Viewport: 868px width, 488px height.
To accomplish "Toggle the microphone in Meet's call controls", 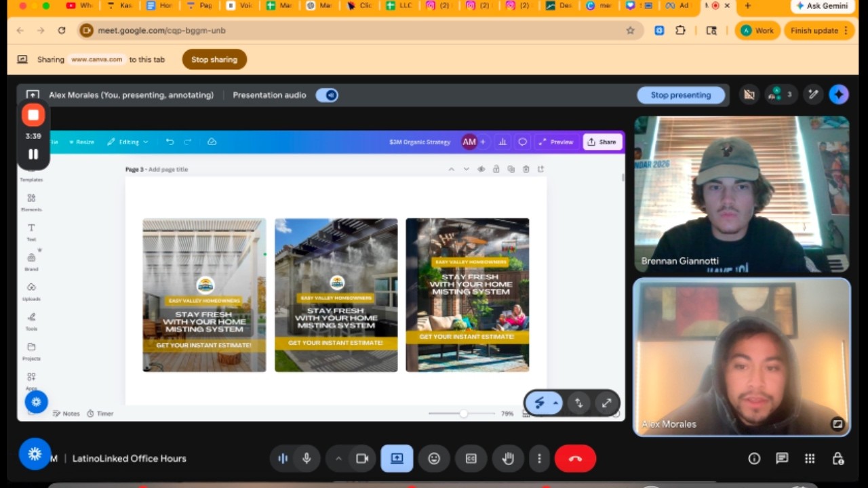I will coord(307,459).
